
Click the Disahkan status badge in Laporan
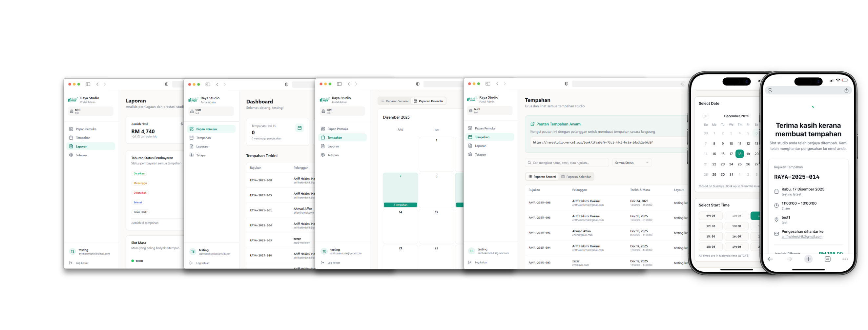(x=139, y=174)
